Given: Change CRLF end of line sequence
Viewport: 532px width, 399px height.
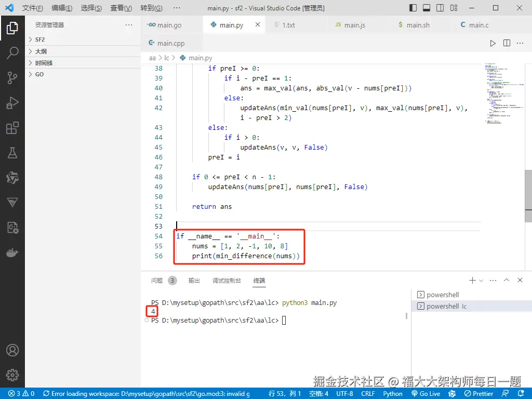Looking at the screenshot, I should pos(368,394).
